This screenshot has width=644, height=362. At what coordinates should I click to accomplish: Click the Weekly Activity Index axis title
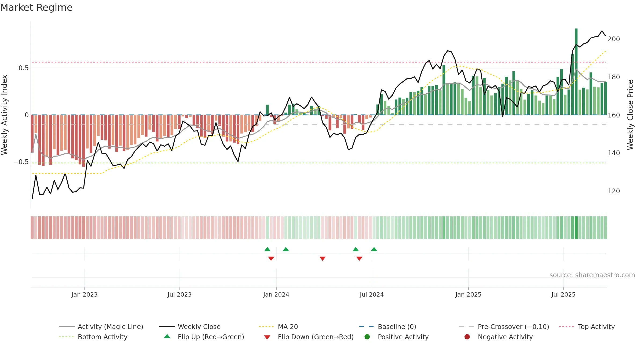tap(5, 115)
